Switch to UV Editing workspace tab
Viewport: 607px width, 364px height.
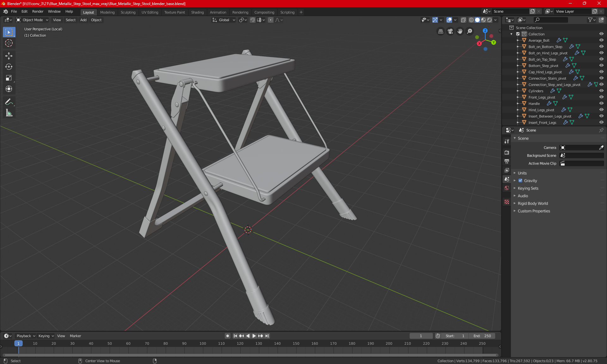[x=150, y=12]
